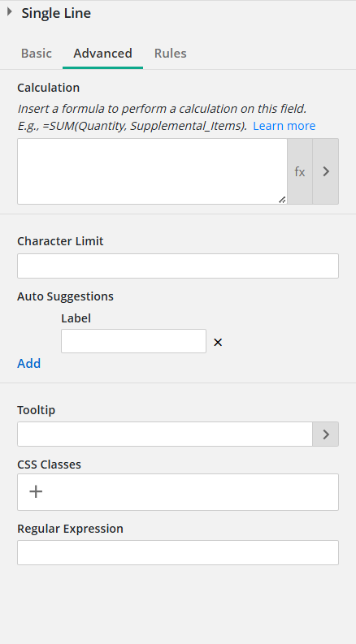Image resolution: width=356 pixels, height=644 pixels.
Task: Follow the Learn more link
Action: click(x=284, y=126)
